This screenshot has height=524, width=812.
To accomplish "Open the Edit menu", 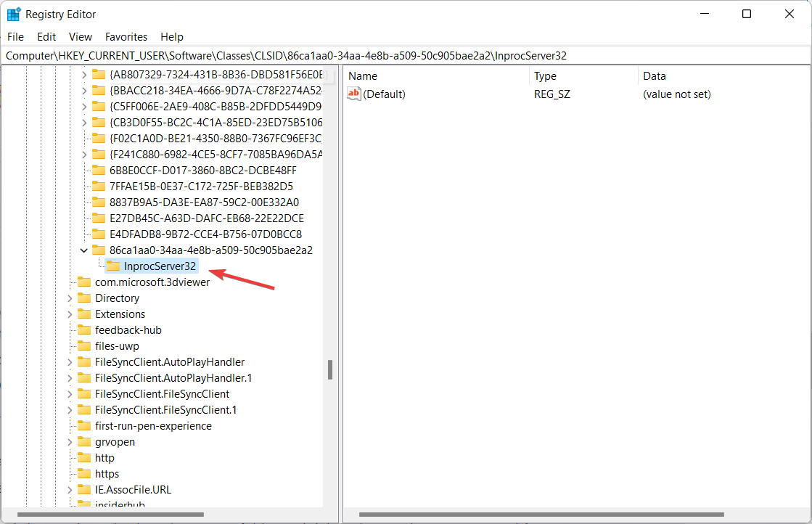I will click(46, 37).
